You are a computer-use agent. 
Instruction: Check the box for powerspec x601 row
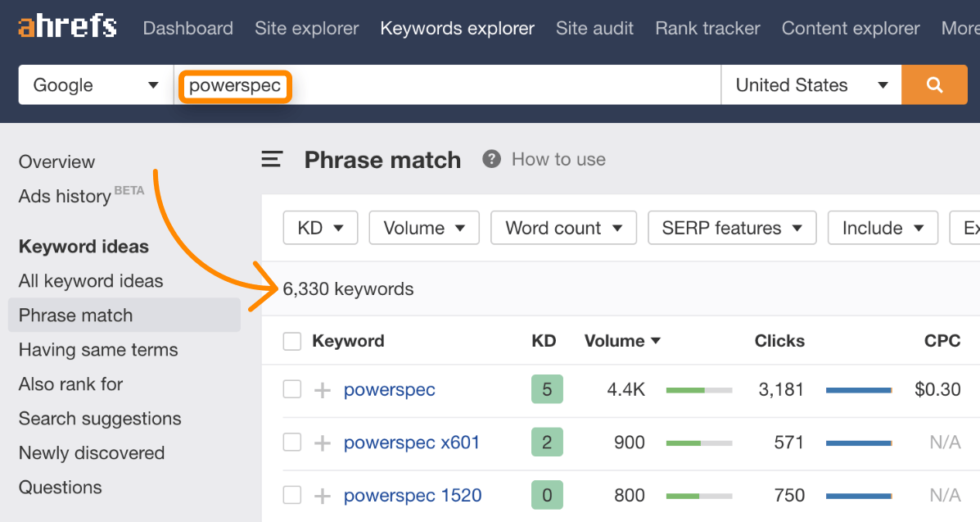pos(292,442)
